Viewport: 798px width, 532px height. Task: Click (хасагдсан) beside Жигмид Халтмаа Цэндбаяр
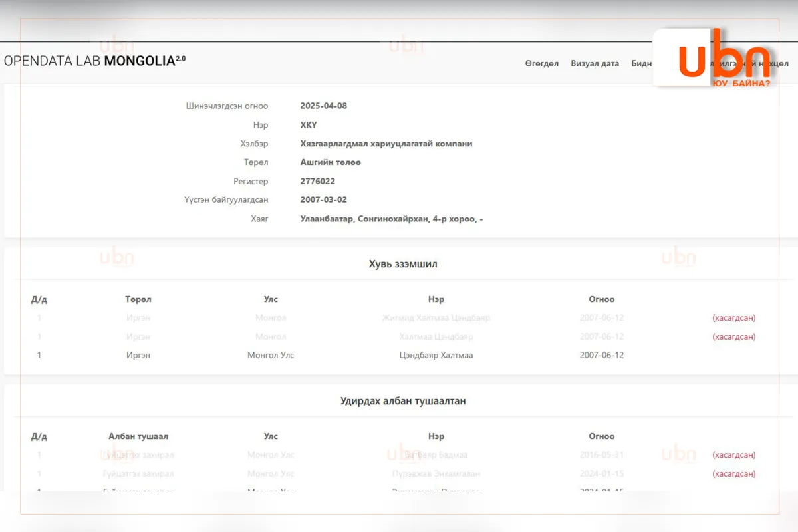734,318
